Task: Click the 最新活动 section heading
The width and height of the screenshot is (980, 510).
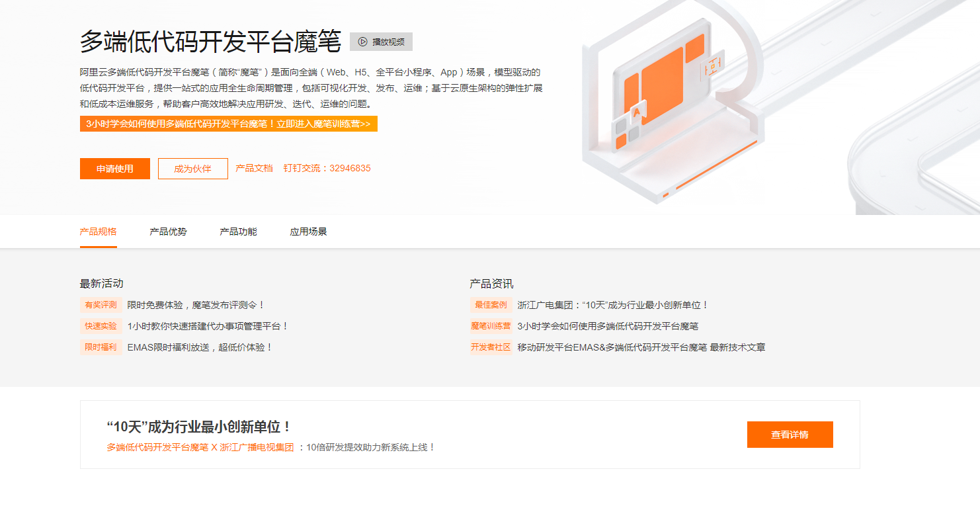Action: (x=102, y=284)
